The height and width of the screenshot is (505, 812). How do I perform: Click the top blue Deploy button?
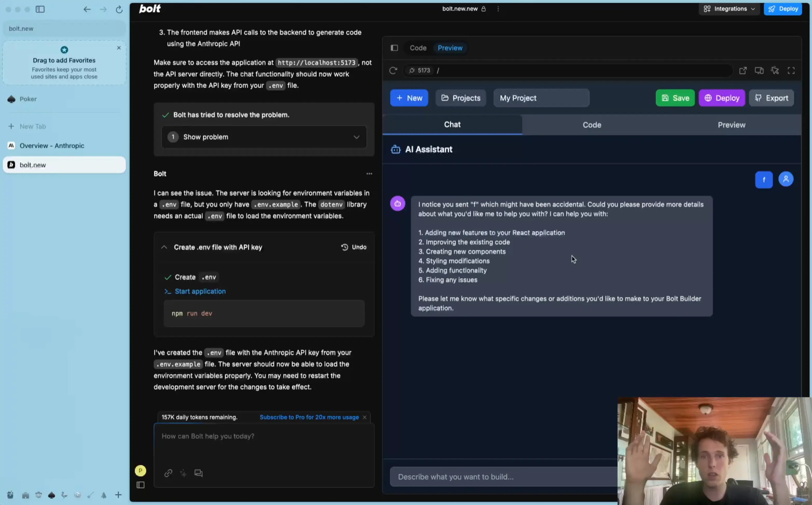click(783, 9)
